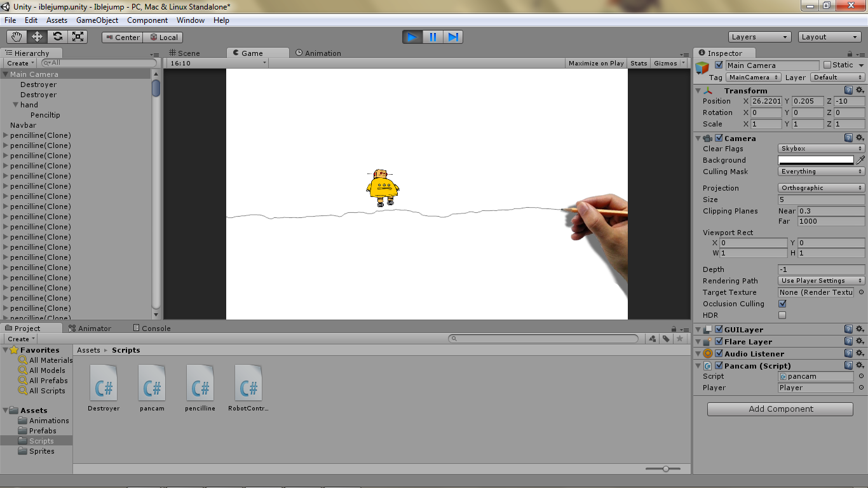Enable HDR on the camera

point(782,315)
